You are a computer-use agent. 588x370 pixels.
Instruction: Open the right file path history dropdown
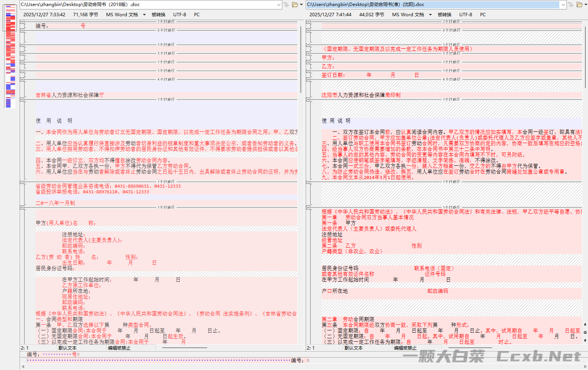pyautogui.click(x=563, y=5)
